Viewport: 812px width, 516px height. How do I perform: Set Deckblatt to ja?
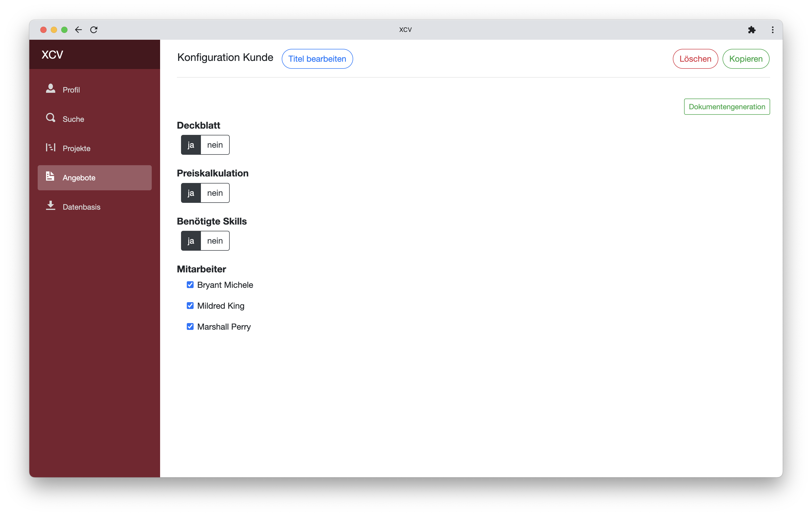pos(191,145)
